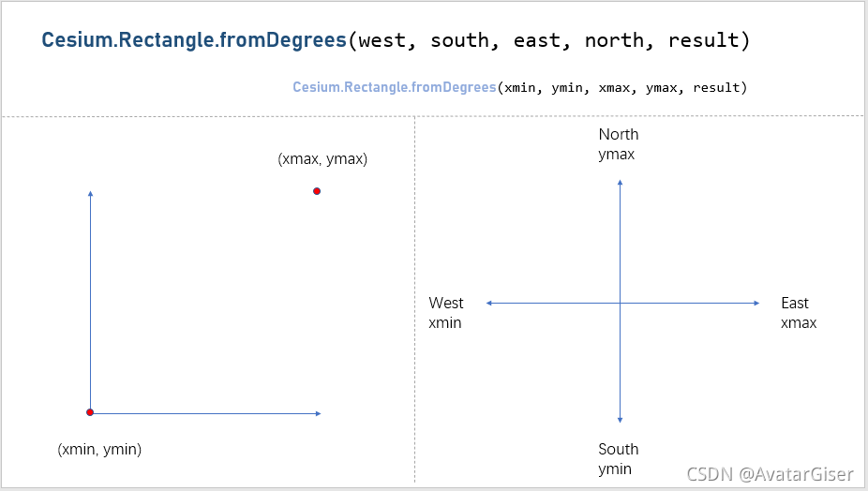Click the compass arrowhead pointing North
Screen dimensions: 868x491
(621, 182)
